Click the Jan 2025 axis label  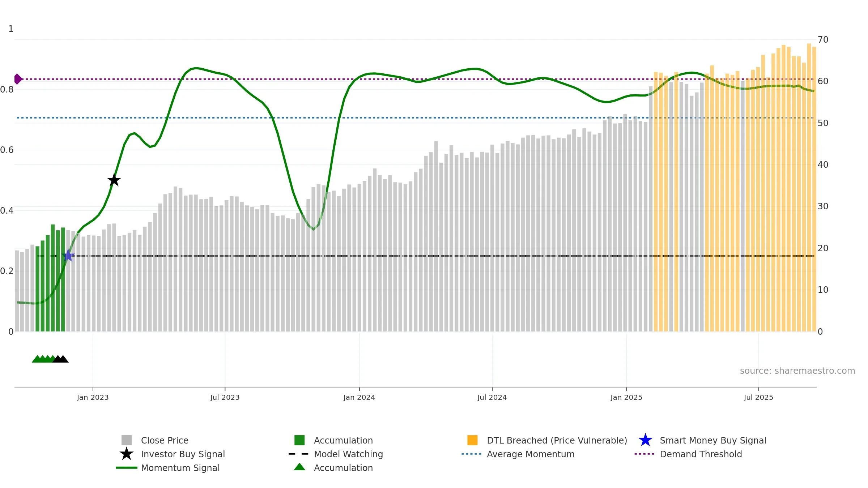coord(626,398)
